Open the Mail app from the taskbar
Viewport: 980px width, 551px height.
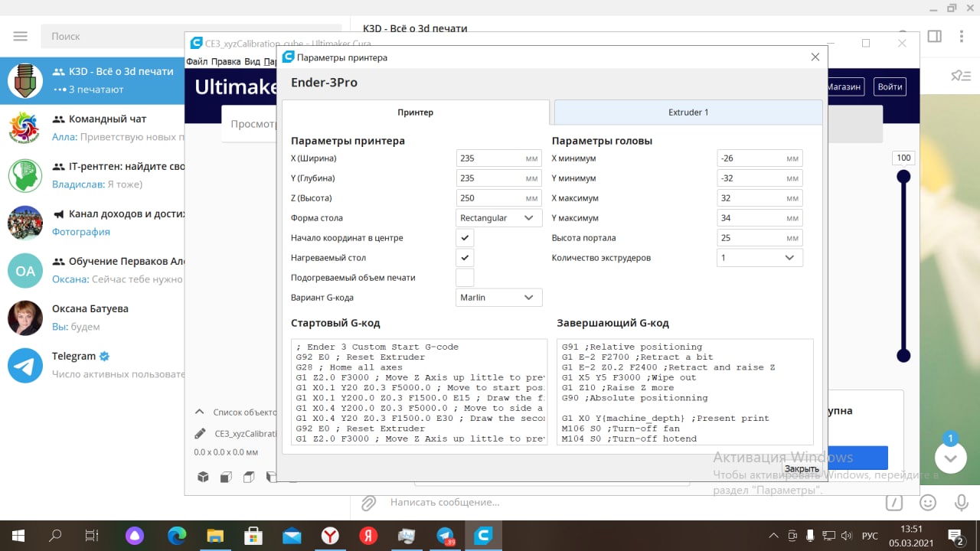pyautogui.click(x=292, y=536)
